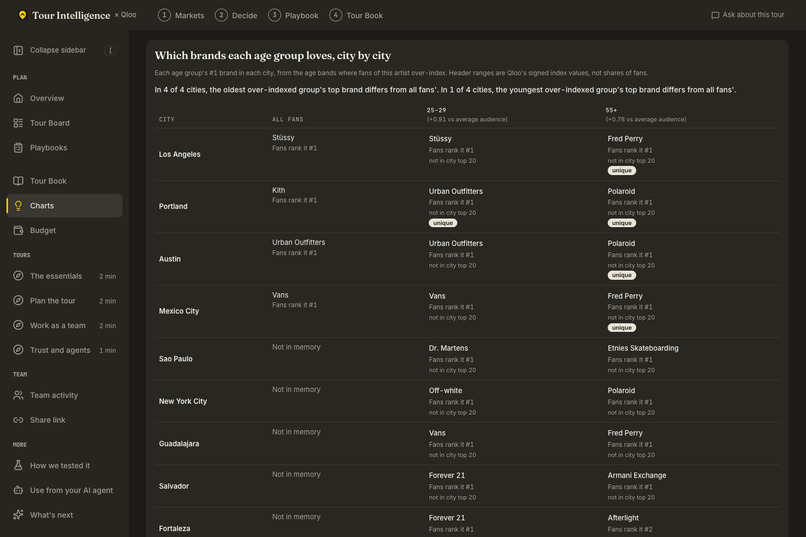Click the Use from your AI agent robot icon
Image resolution: width=806 pixels, height=537 pixels.
[18, 490]
